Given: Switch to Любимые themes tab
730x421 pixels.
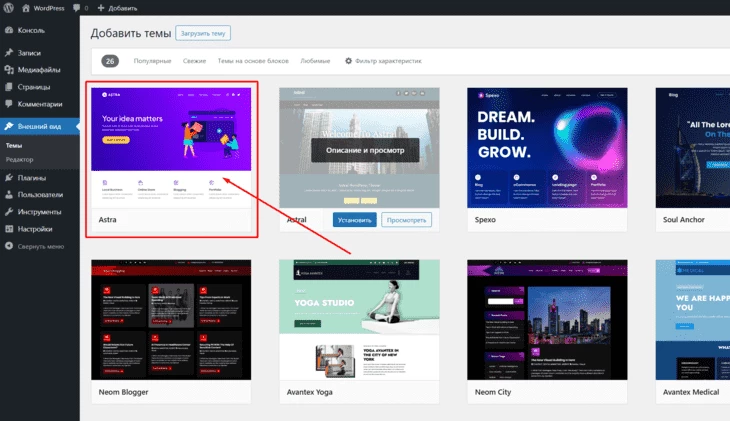Looking at the screenshot, I should tap(315, 61).
